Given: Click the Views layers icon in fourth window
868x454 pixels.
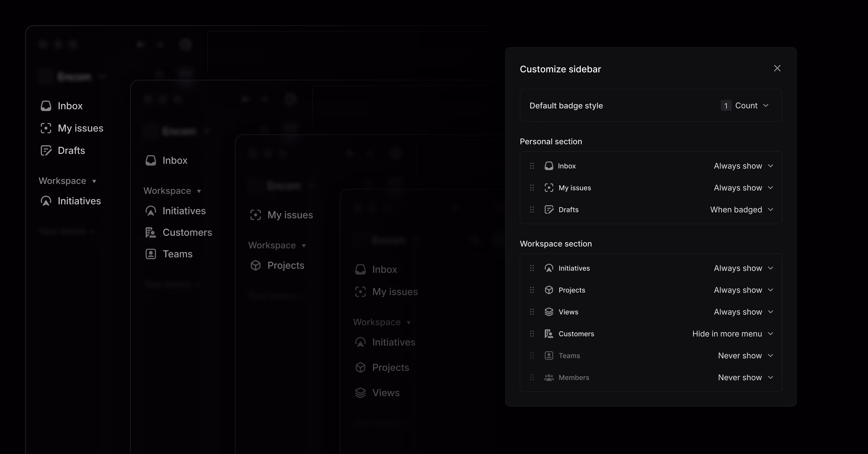Looking at the screenshot, I should [x=361, y=393].
